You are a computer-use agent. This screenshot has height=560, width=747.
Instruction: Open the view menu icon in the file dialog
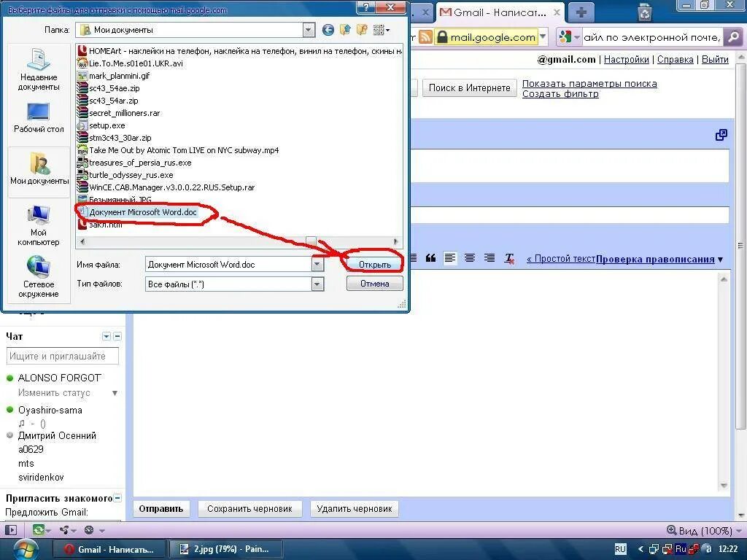click(381, 30)
